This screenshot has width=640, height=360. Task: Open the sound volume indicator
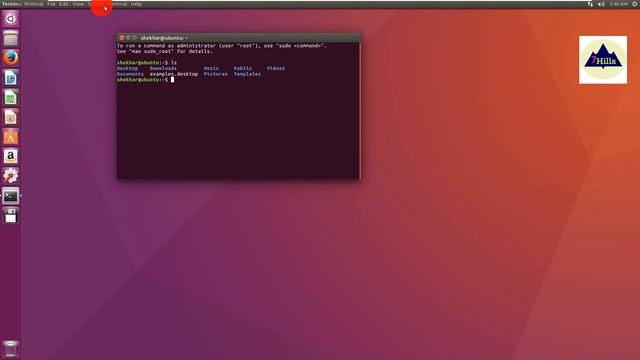pos(601,4)
